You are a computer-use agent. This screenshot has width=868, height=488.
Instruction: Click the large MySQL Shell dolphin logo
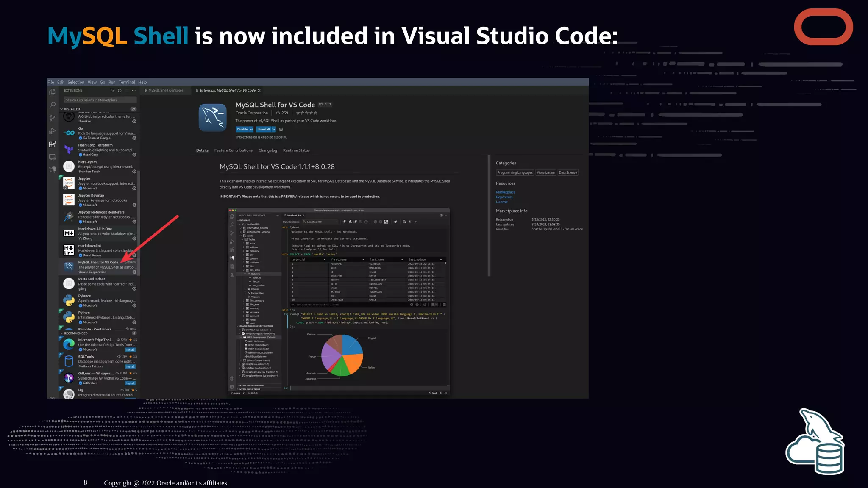(x=212, y=118)
